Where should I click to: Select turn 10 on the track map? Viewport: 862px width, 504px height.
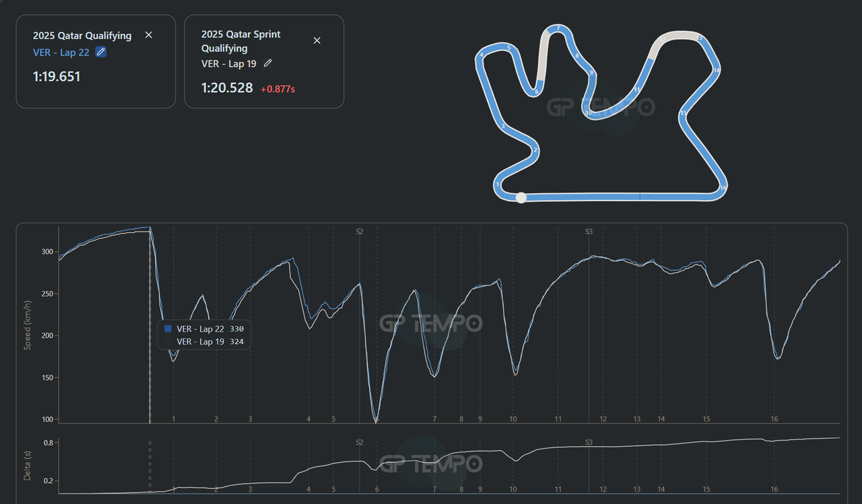589,113
